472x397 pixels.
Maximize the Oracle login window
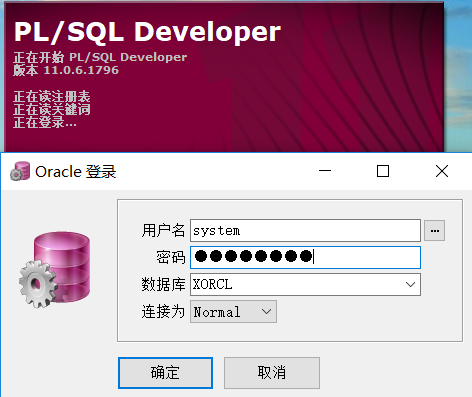[x=383, y=171]
